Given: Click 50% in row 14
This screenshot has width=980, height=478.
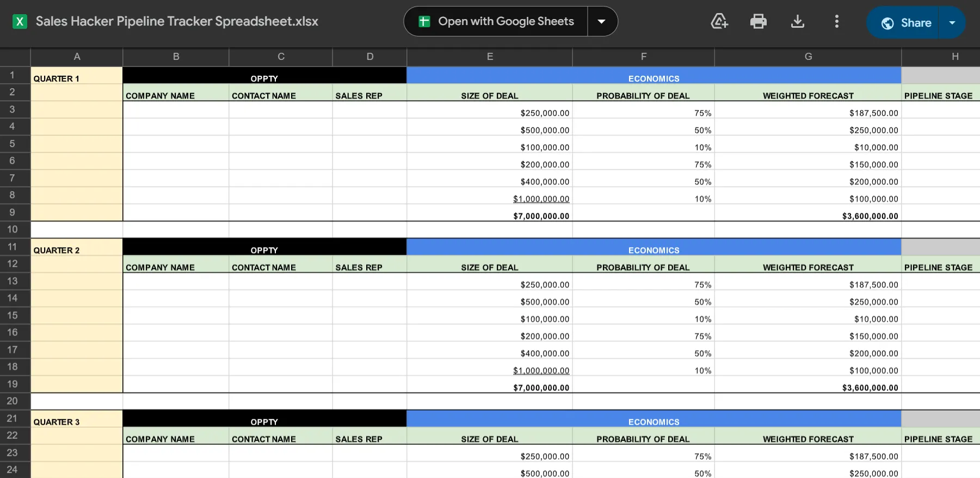Looking at the screenshot, I should pyautogui.click(x=644, y=298).
